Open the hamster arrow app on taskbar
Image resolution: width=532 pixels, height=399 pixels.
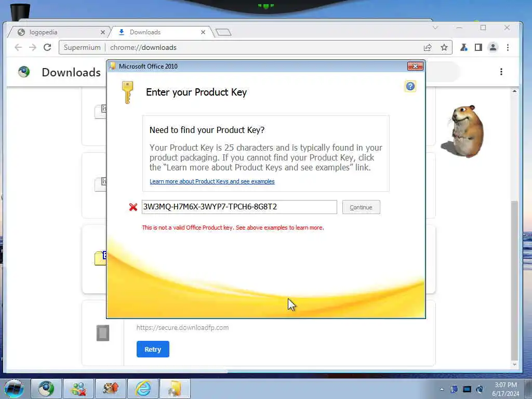pos(111,389)
